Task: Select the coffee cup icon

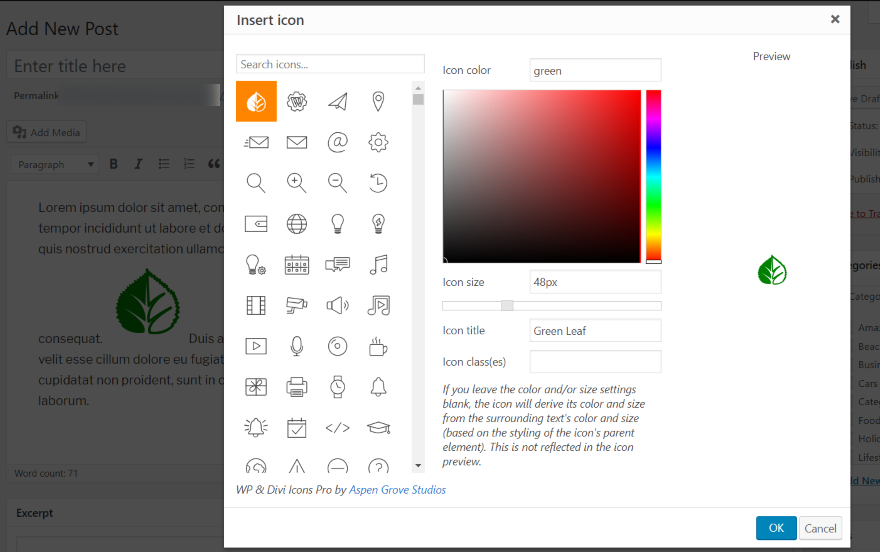Action: tap(378, 346)
